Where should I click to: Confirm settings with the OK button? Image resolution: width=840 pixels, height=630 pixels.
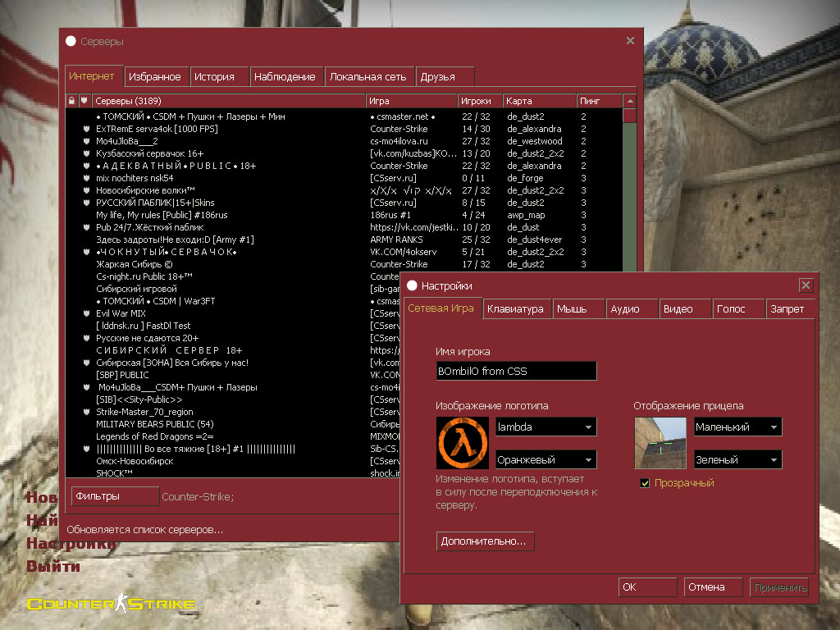click(x=648, y=587)
